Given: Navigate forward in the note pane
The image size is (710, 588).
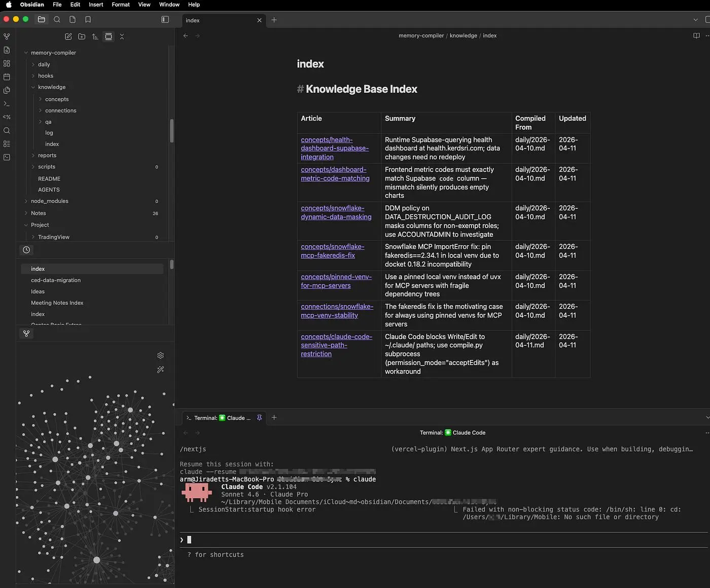Looking at the screenshot, I should point(198,35).
